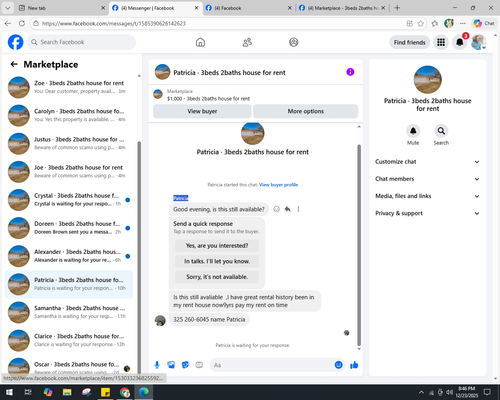This screenshot has height=400, width=500.
Task: Open more options for the 'Good evening' message
Action: (298, 209)
